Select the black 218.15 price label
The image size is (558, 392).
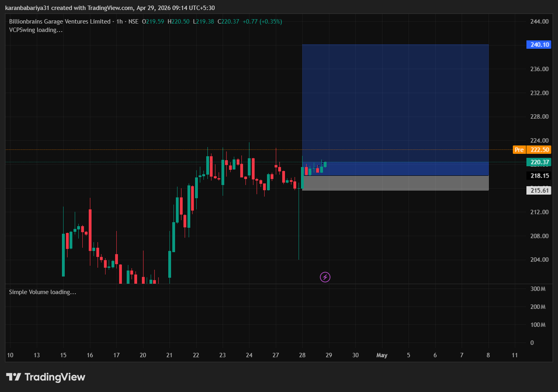pyautogui.click(x=538, y=176)
